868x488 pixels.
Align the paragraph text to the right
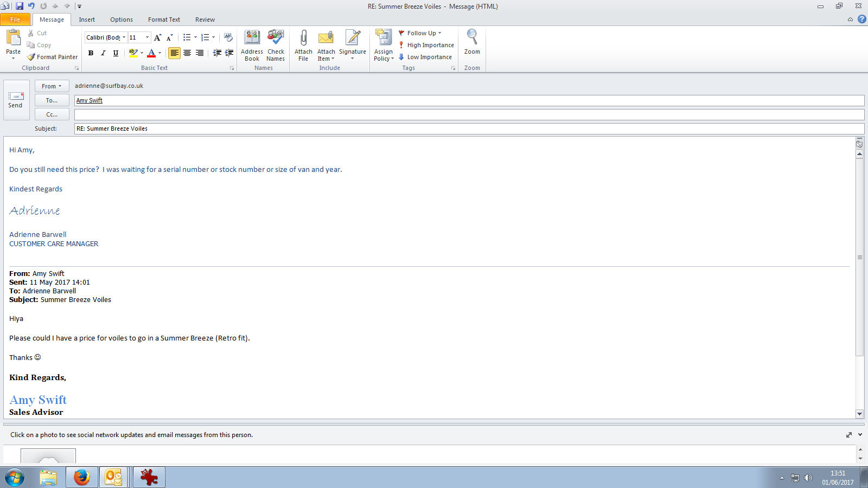(x=200, y=53)
